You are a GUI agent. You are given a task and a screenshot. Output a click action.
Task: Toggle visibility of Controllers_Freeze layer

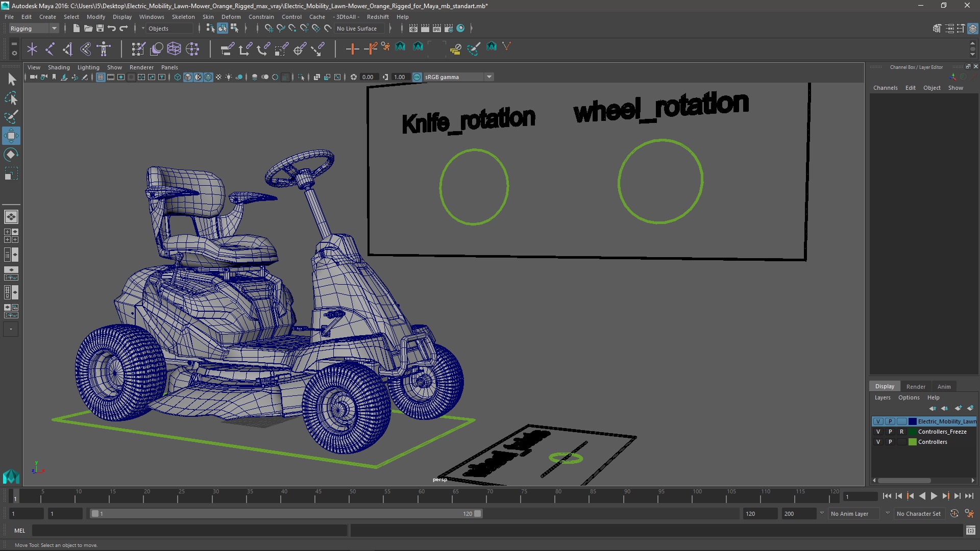(x=878, y=432)
